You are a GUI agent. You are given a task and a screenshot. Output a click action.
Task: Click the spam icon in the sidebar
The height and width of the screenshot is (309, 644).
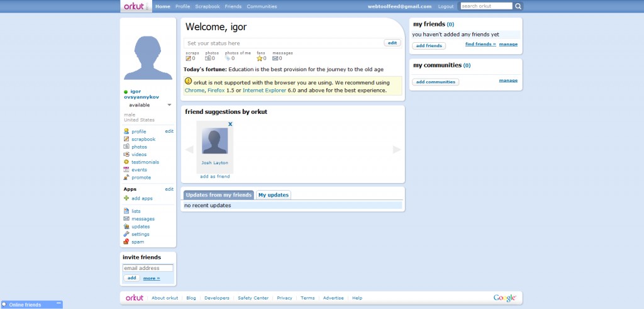(x=126, y=242)
